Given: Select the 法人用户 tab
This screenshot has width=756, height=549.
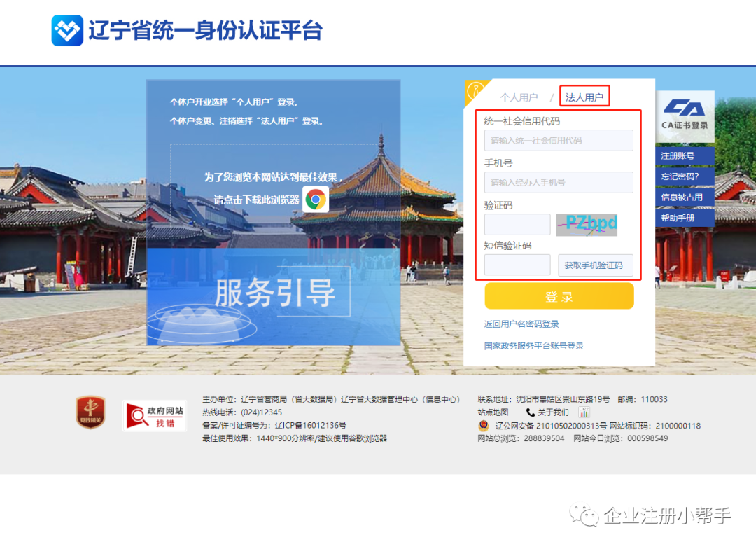Looking at the screenshot, I should (584, 97).
